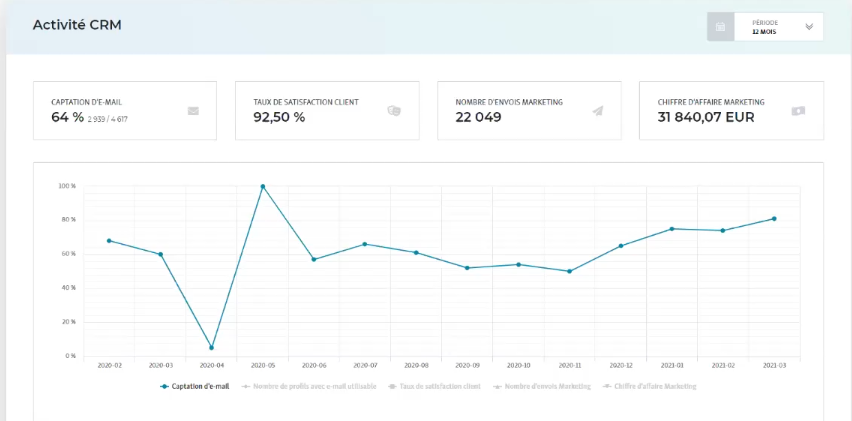This screenshot has height=421, width=852.
Task: Open the Nombre d'envois Marketing 22 049 card
Action: coord(529,110)
